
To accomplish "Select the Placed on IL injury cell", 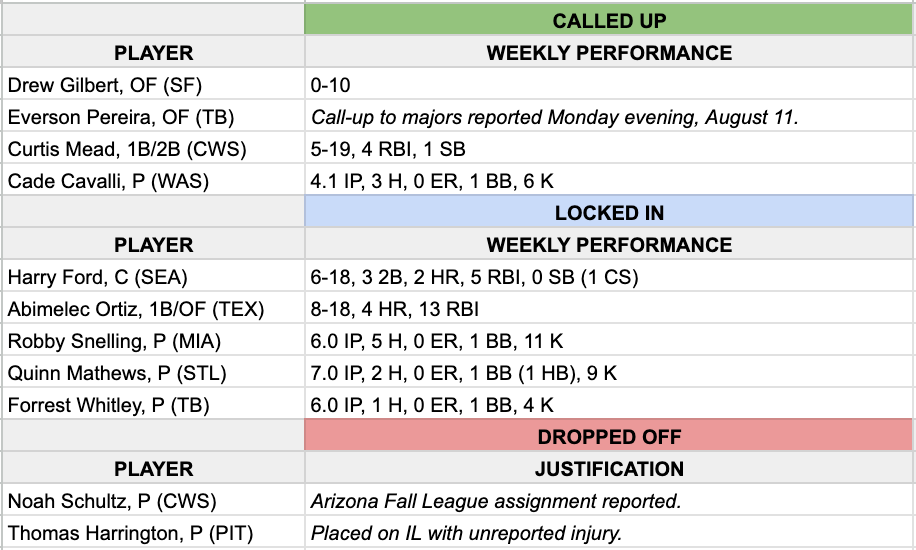I will click(x=609, y=532).
